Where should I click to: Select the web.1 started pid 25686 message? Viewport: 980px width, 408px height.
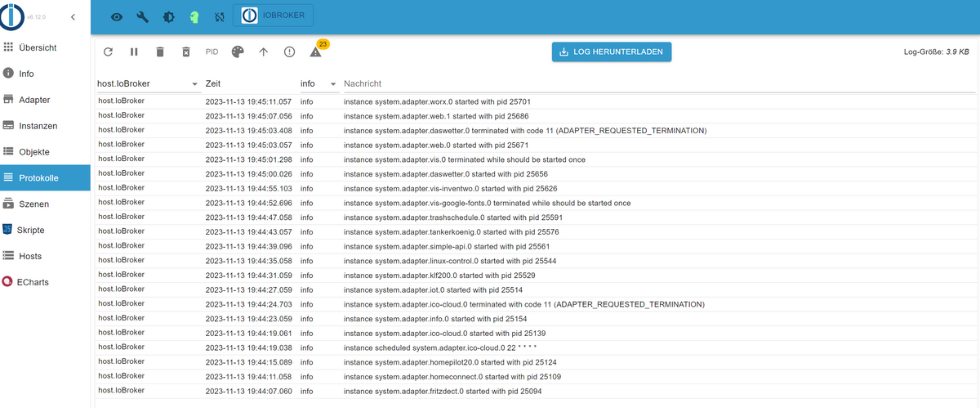click(x=436, y=116)
